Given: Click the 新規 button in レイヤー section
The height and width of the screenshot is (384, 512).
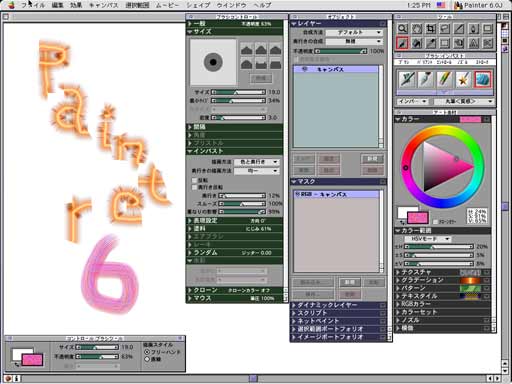Looking at the screenshot, I should (372, 159).
